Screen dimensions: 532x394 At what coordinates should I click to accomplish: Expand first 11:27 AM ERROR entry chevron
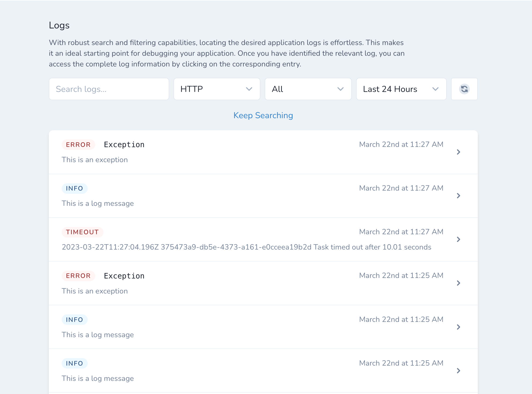458,152
